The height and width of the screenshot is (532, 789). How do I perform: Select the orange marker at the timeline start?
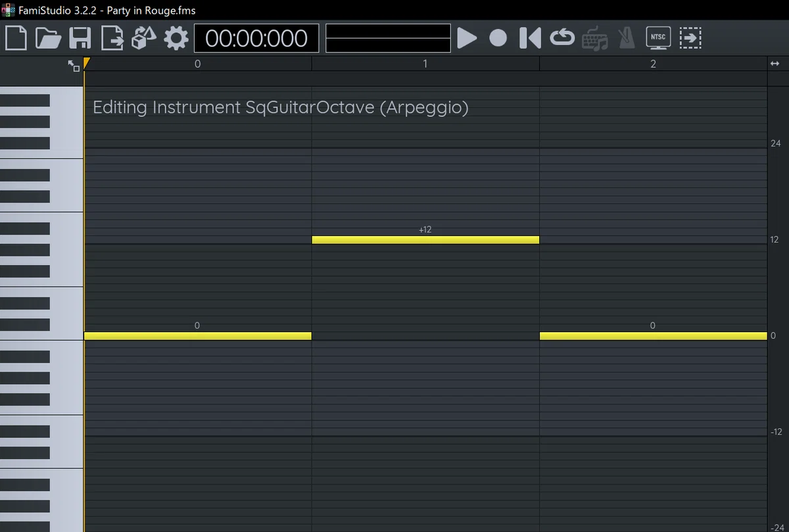[x=87, y=62]
